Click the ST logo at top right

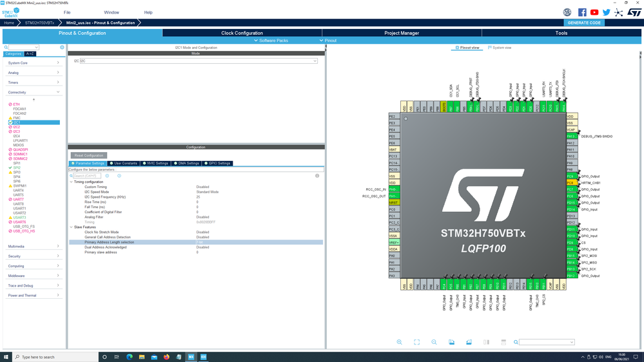634,12
